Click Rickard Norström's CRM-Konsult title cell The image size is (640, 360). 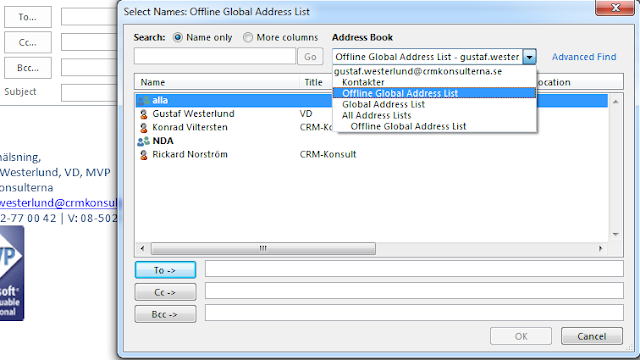tap(328, 154)
